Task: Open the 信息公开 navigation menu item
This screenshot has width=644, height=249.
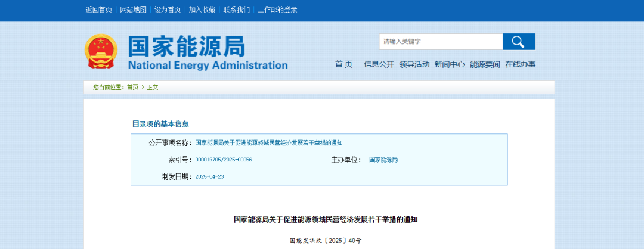Action: coord(379,64)
